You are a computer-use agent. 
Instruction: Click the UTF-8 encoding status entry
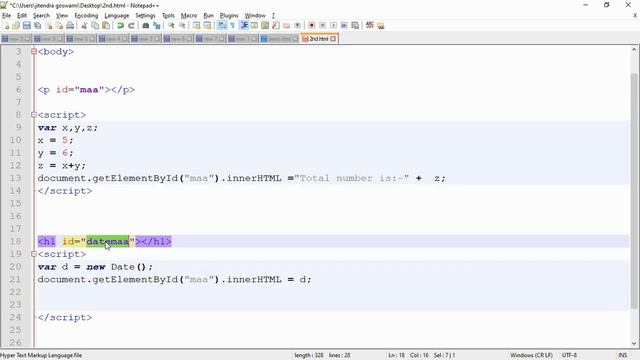pyautogui.click(x=569, y=356)
